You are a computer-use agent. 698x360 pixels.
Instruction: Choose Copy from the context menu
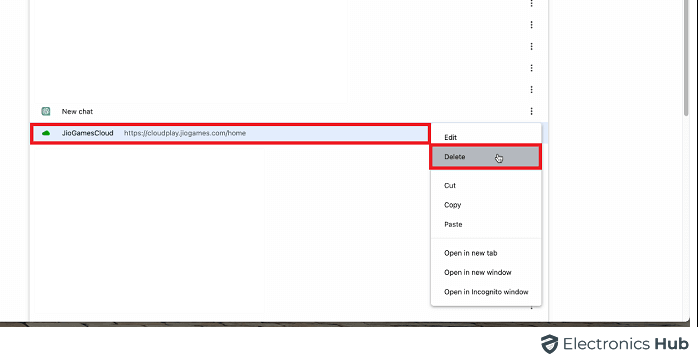point(486,205)
